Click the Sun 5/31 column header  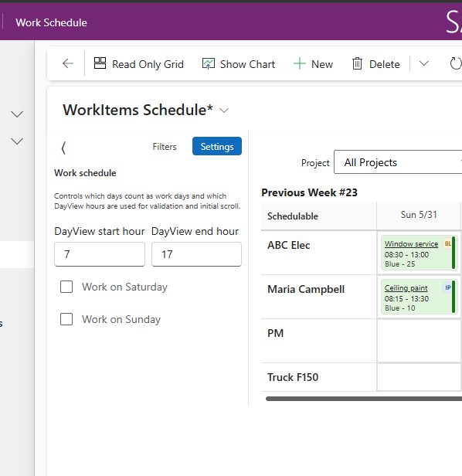[x=419, y=215]
